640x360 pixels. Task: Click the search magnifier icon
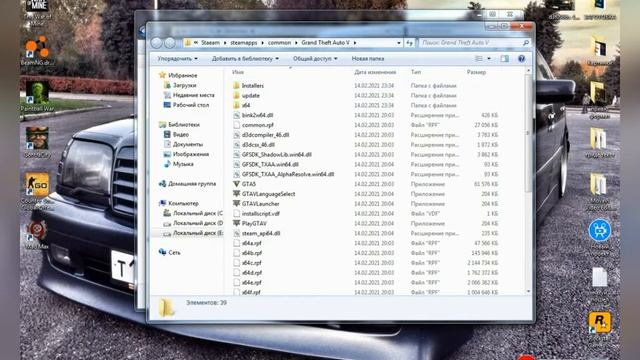[x=526, y=42]
